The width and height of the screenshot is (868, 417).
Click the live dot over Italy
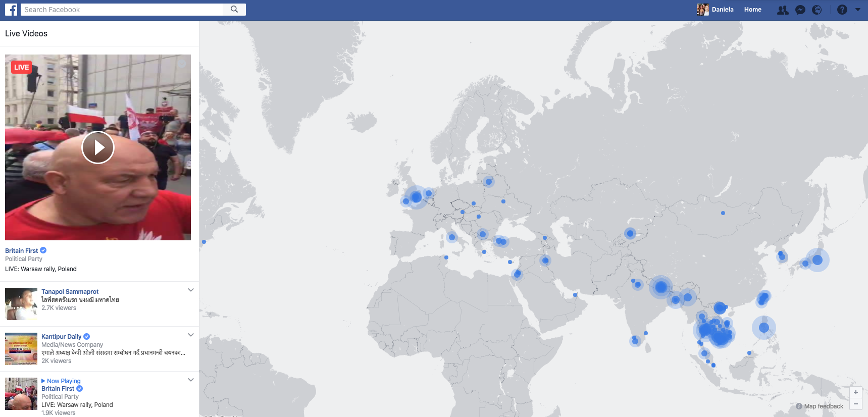pyautogui.click(x=452, y=237)
